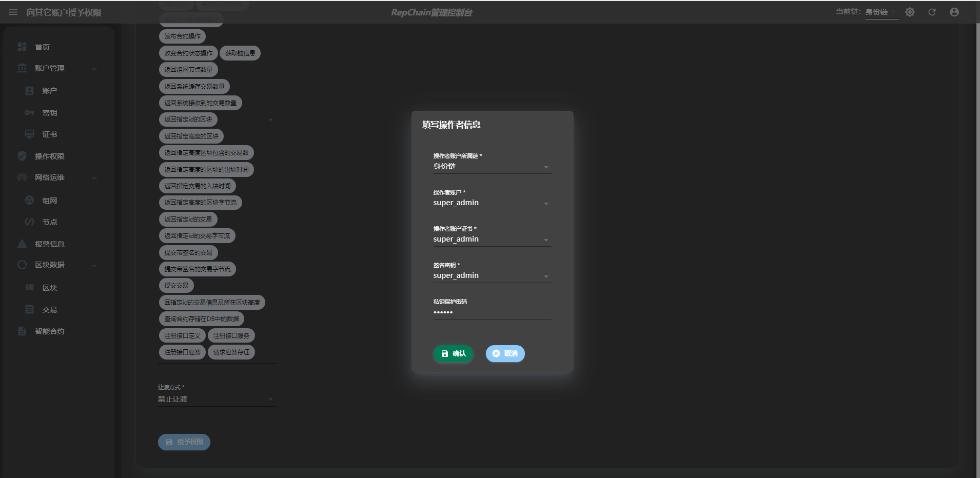Click the 账户管理 bank icon
980x478 pixels.
point(22,68)
